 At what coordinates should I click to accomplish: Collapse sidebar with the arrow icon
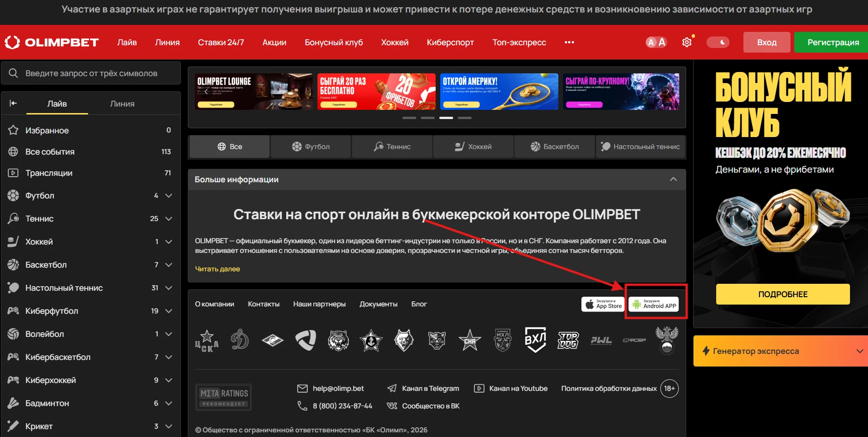point(13,103)
